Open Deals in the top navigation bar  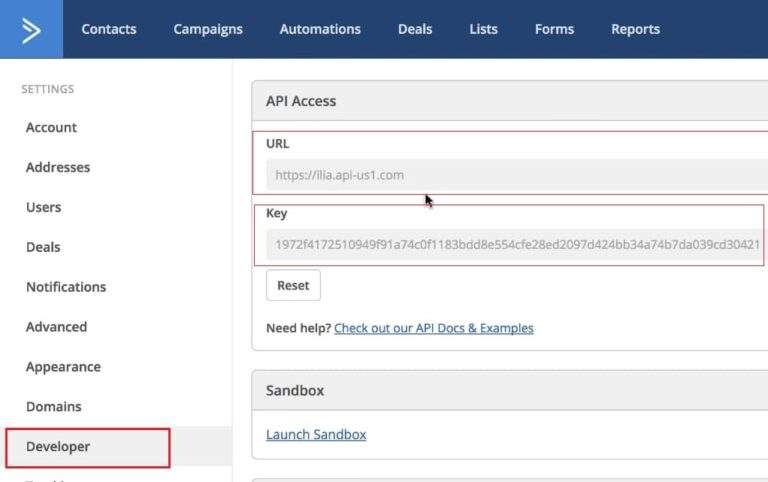tap(415, 29)
